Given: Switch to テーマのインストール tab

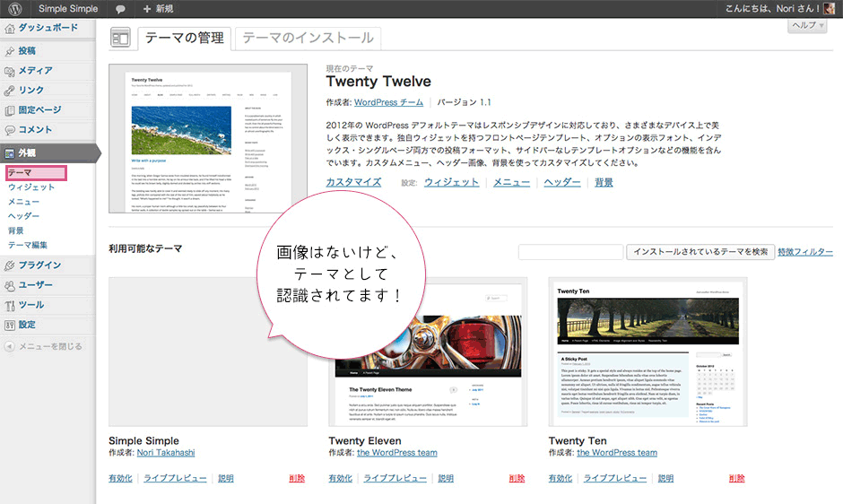Looking at the screenshot, I should click(x=308, y=39).
